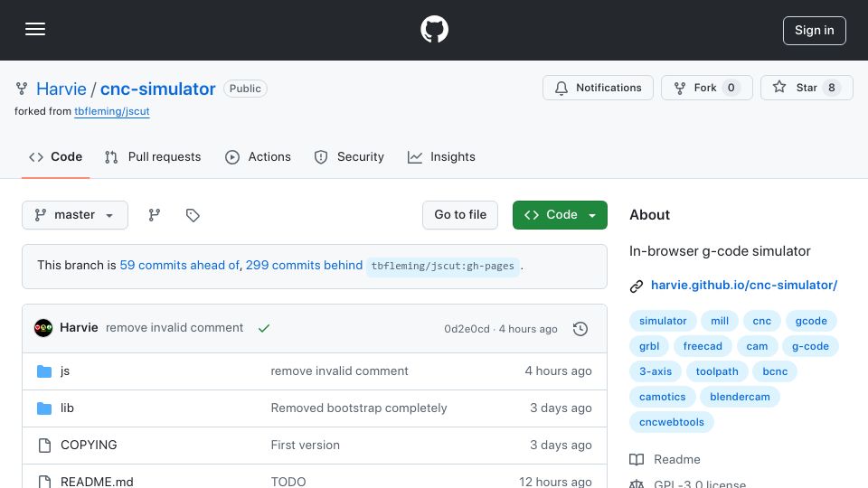Image resolution: width=868 pixels, height=488 pixels.
Task: Visit harvie.github.io/cnc-simulator/ website link
Action: point(743,285)
